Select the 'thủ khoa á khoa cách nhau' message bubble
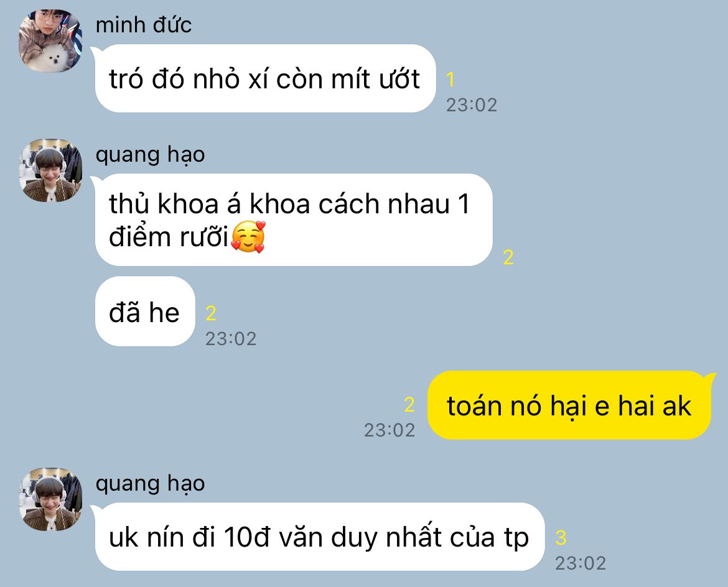Image resolution: width=728 pixels, height=587 pixels. (x=294, y=220)
